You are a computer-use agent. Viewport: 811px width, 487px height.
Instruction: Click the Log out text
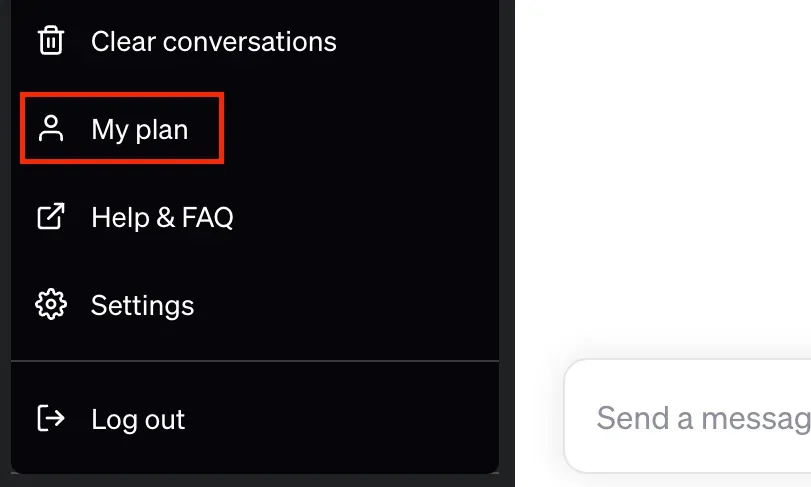tap(138, 419)
